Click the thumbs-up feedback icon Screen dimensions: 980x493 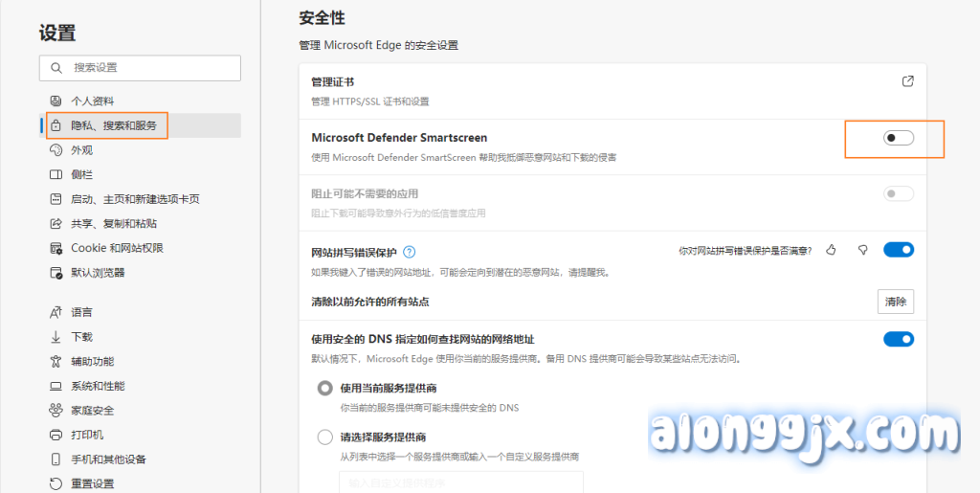point(831,250)
